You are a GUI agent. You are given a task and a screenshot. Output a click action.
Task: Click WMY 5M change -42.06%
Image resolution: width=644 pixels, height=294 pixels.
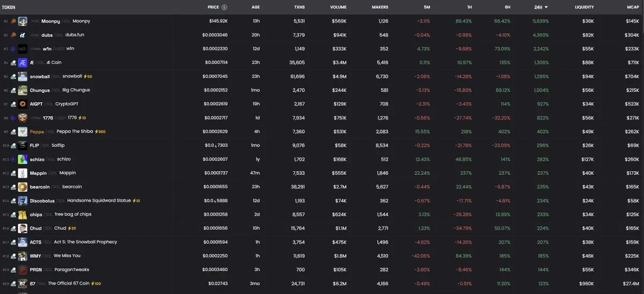(x=421, y=256)
